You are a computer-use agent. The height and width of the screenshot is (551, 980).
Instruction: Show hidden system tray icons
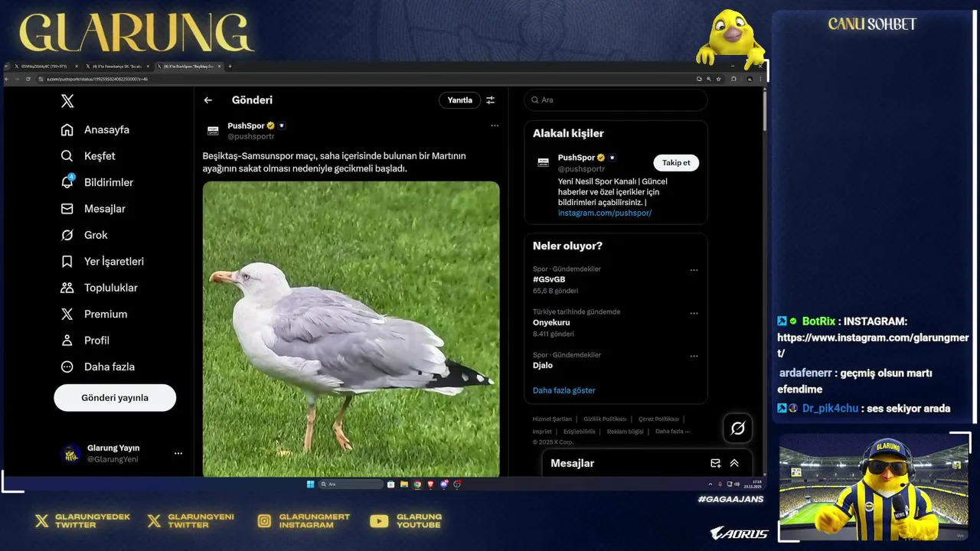pos(710,484)
